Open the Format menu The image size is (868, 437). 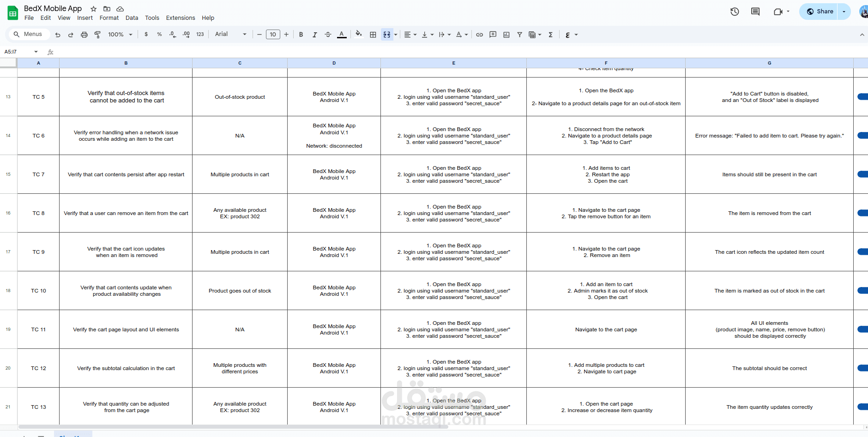109,18
